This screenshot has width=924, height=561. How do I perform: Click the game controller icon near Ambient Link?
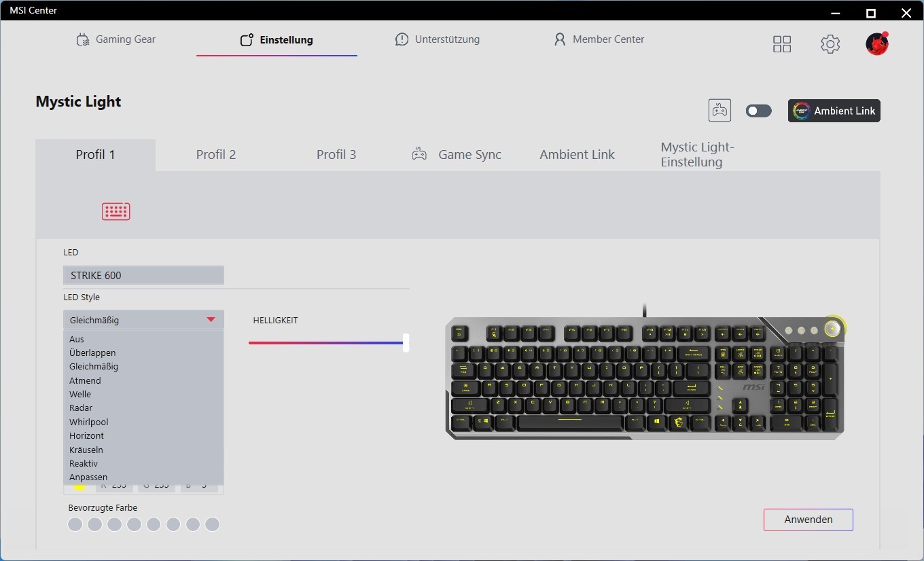pos(719,110)
